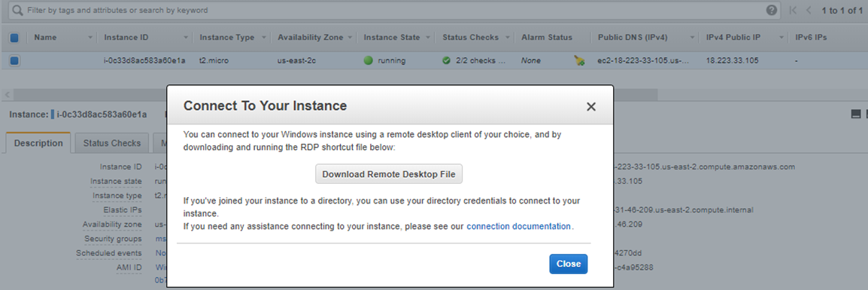Toggle checkbox for instance i-0c33d8ac583a60e1a
The height and width of the screenshot is (290, 868).
14,60
